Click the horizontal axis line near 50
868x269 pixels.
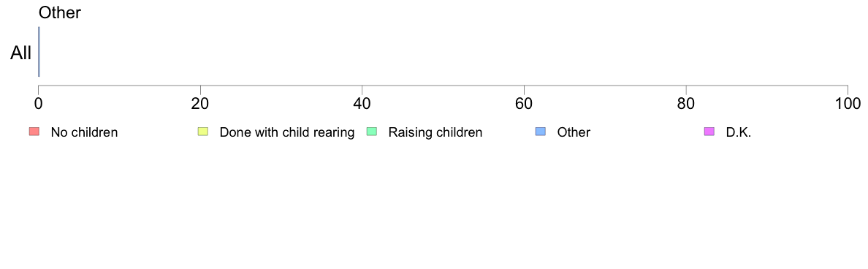[443, 86]
